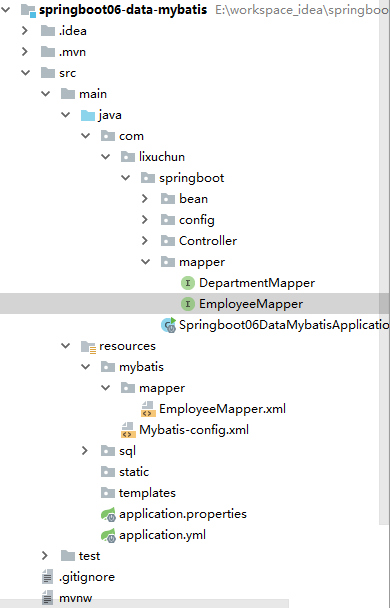Click the EmployeeMapper.xml file icon

(148, 409)
